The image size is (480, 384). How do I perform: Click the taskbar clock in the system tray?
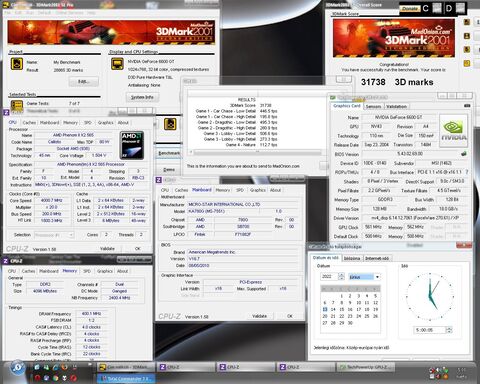click(x=461, y=373)
